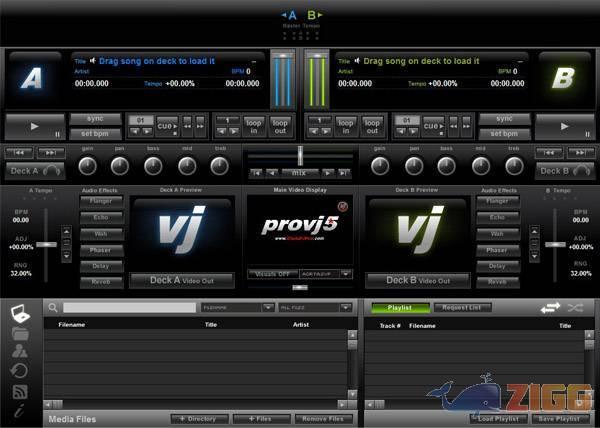Click the shuffle playlist icon
Image resolution: width=600 pixels, height=428 pixels.
coord(575,308)
